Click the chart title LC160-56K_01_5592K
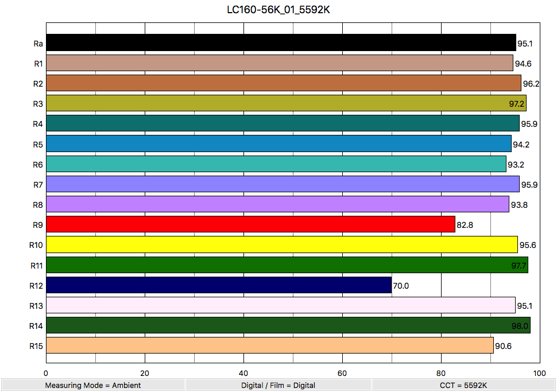The image size is (557, 392). pyautogui.click(x=278, y=10)
